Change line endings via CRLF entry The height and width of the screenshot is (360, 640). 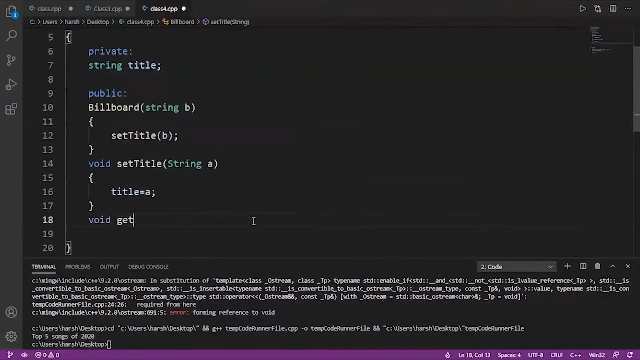pyautogui.click(x=557, y=355)
